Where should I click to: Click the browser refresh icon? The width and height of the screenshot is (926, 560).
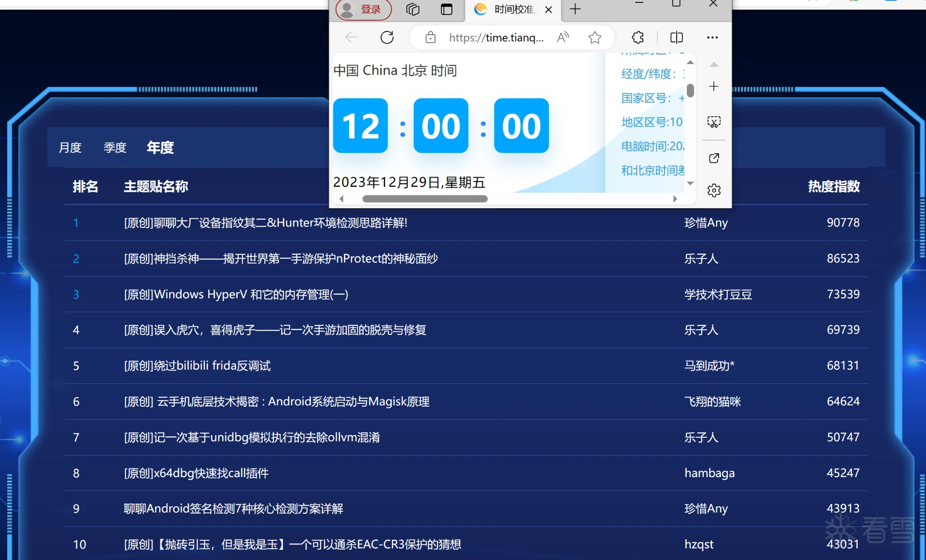pyautogui.click(x=387, y=38)
